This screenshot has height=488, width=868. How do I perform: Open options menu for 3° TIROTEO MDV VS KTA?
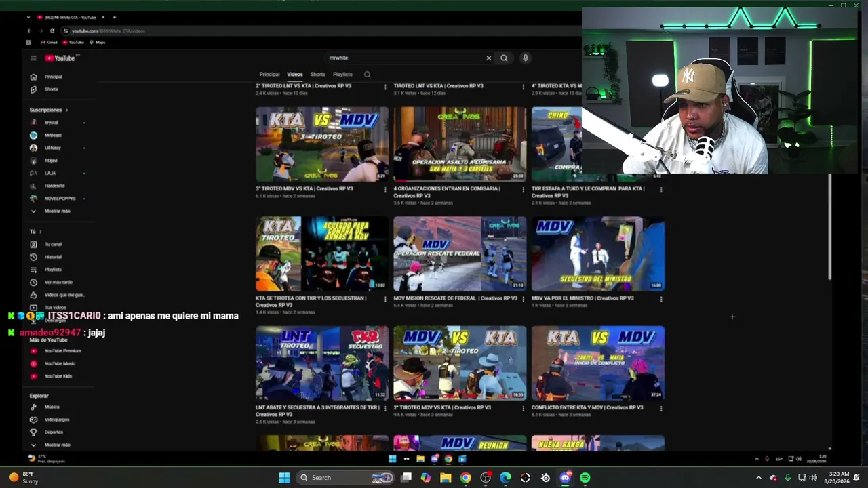pyautogui.click(x=385, y=189)
